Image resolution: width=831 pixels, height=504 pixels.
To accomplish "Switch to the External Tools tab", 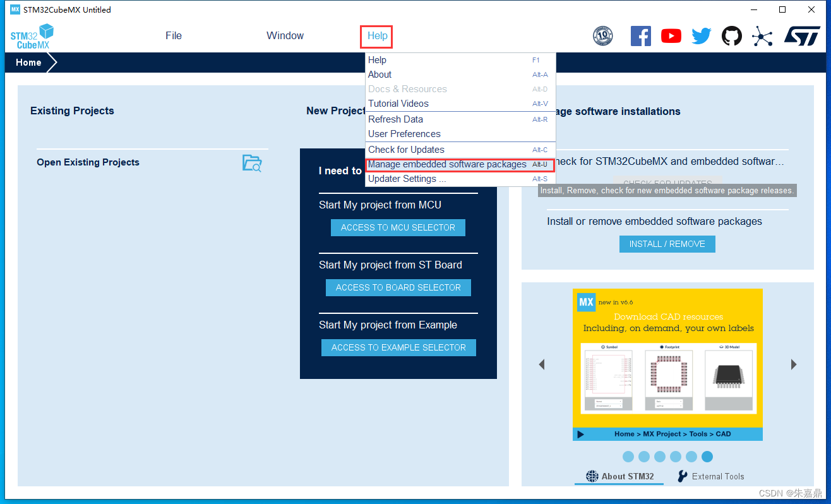I will click(x=710, y=476).
